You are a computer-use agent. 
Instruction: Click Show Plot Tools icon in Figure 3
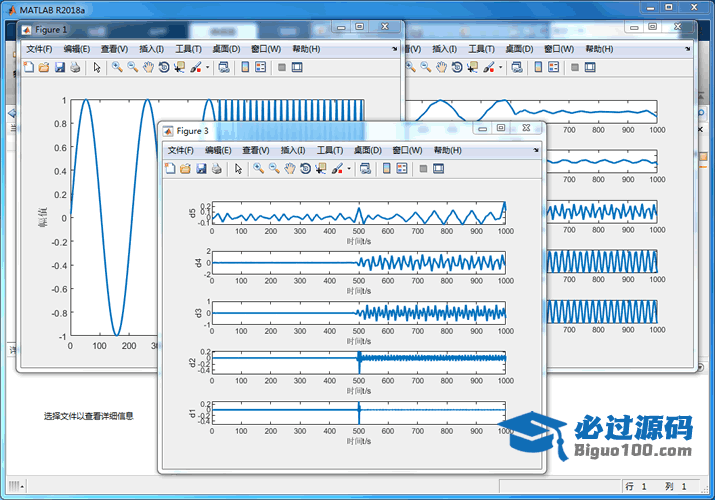click(439, 169)
